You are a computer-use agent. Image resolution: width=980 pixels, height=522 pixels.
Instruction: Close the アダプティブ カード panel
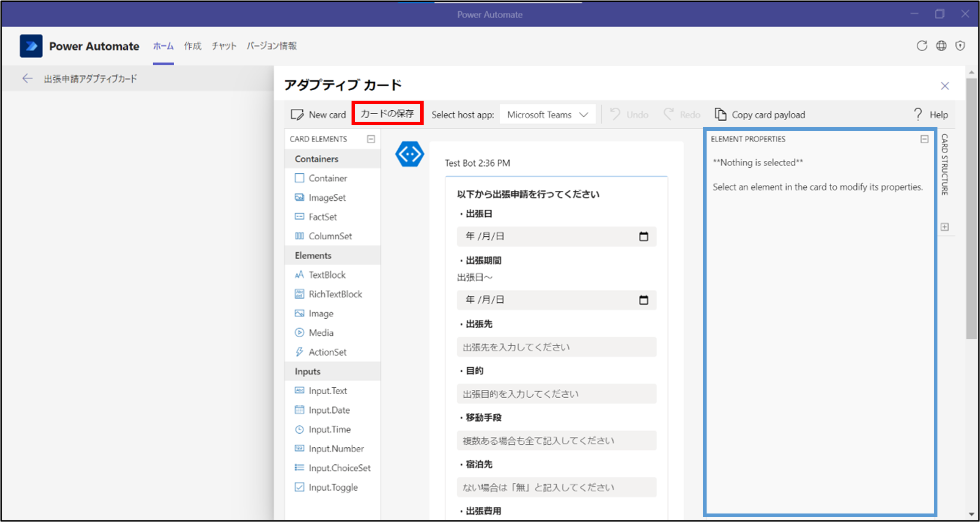(x=945, y=86)
